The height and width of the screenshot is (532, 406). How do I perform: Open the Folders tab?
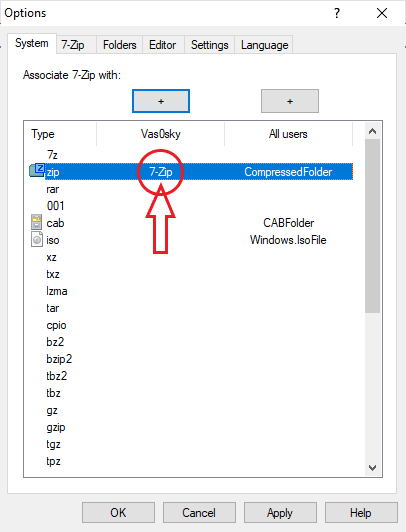(120, 45)
